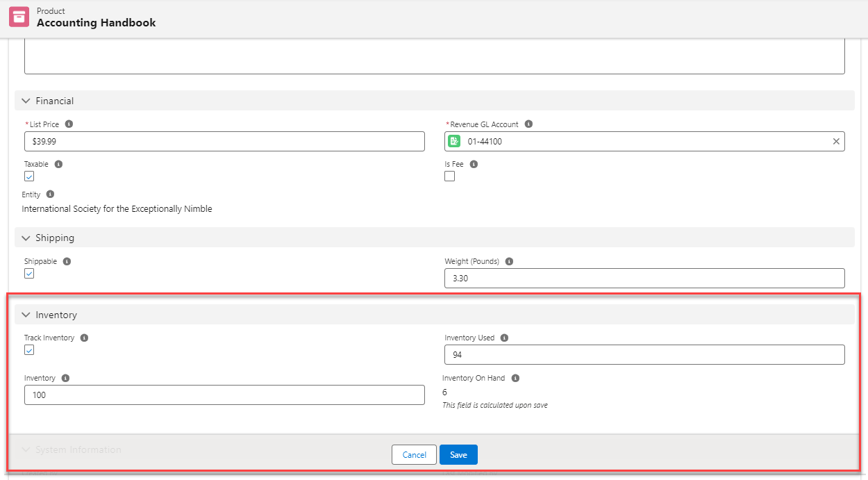
Task: Uncheck the Shippable checkbox
Action: 29,274
